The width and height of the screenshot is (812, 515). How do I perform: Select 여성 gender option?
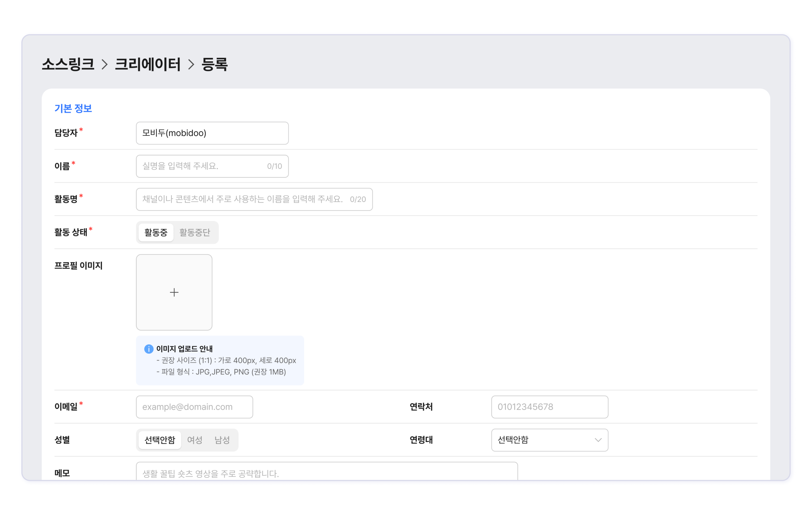194,440
